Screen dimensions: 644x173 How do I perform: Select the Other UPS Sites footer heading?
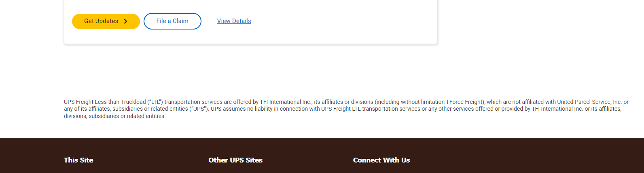point(235,160)
